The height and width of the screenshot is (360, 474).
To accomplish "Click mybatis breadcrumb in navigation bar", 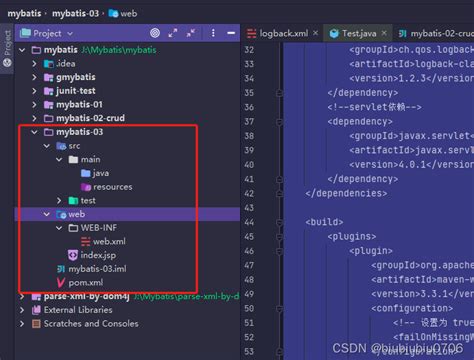I will click(x=24, y=14).
